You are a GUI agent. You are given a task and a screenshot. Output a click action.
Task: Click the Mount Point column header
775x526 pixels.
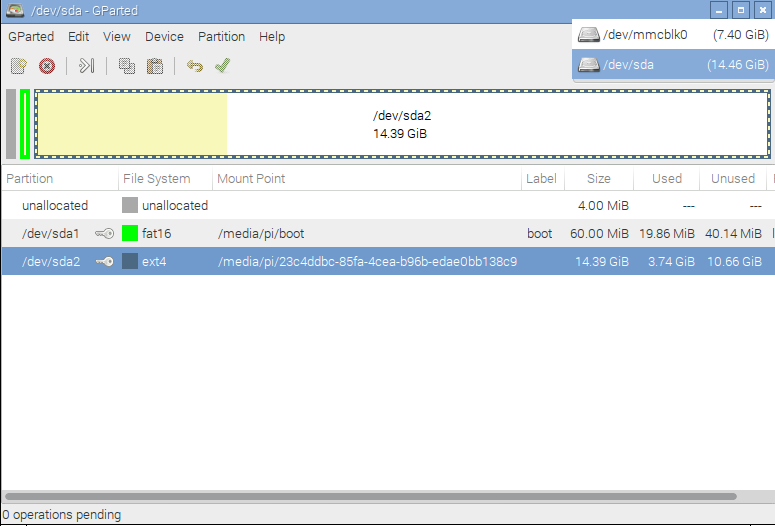point(367,178)
